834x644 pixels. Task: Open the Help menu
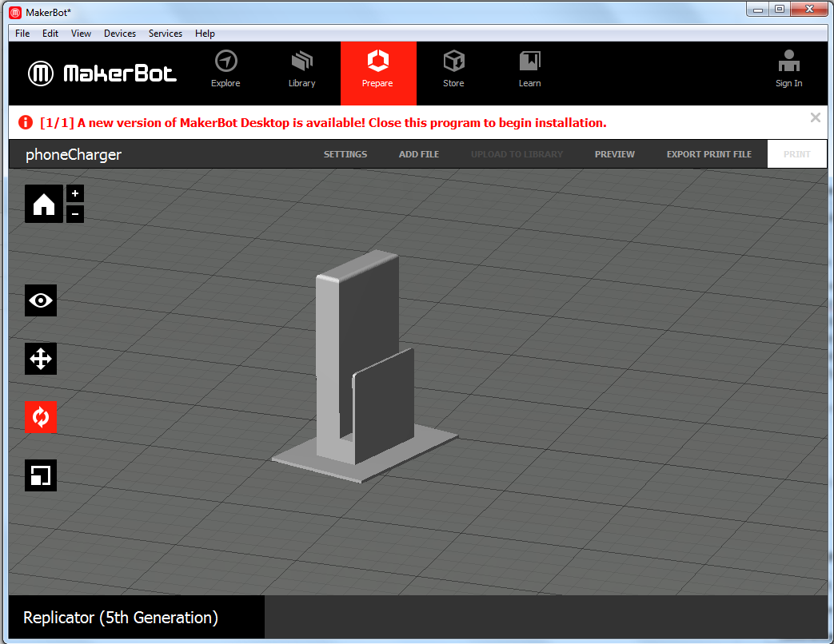pos(205,34)
